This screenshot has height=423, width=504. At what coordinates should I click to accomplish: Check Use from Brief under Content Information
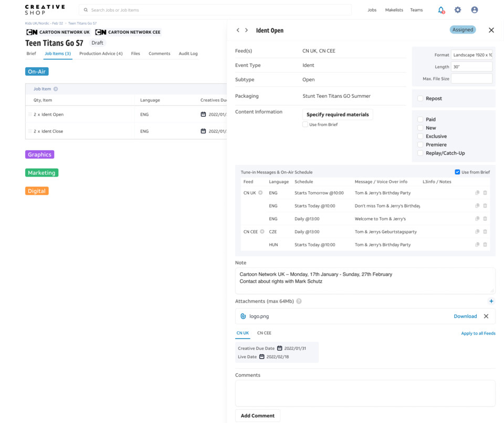click(x=306, y=125)
